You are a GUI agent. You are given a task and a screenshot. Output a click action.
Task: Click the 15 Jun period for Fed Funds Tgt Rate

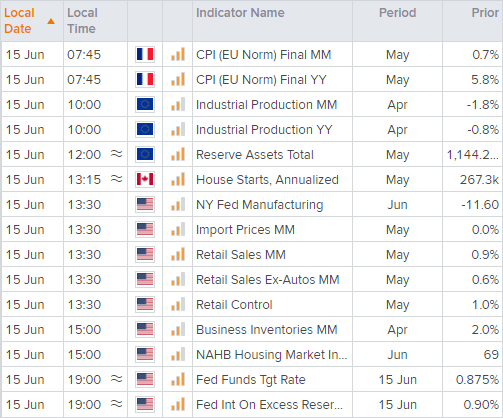click(397, 380)
